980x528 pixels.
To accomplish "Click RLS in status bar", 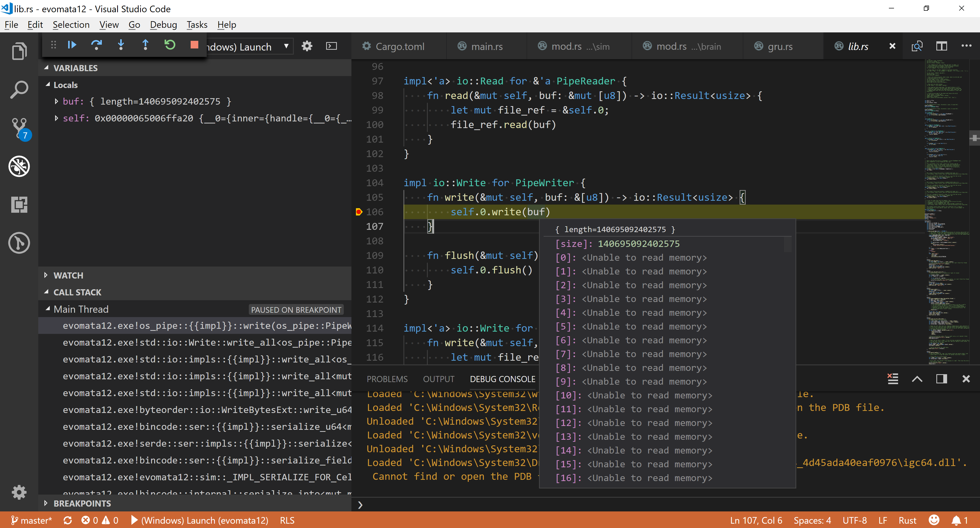I will (287, 520).
